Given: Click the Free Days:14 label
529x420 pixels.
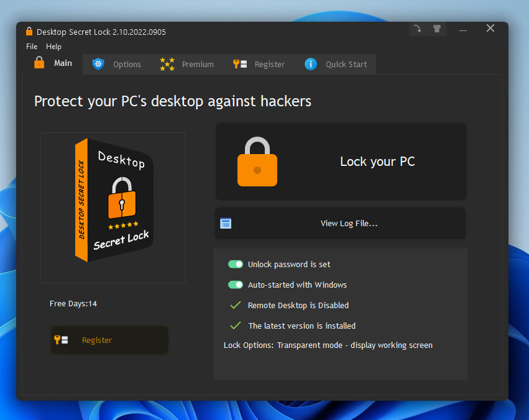Looking at the screenshot, I should 73,304.
